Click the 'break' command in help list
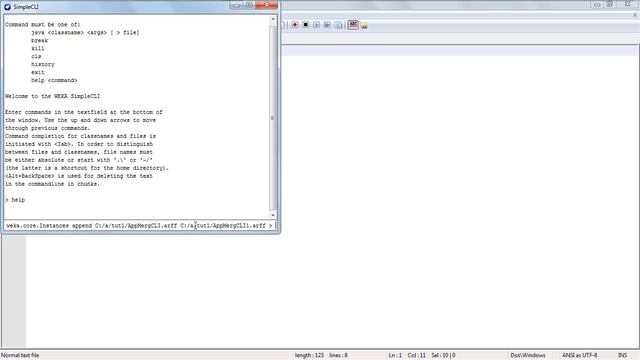Viewport: 640px width, 360px height. 39,40
